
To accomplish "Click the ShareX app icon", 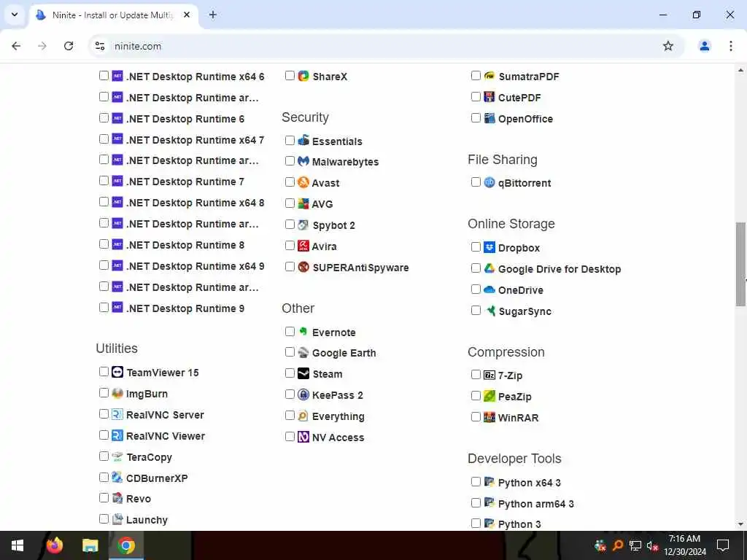I will [x=303, y=76].
